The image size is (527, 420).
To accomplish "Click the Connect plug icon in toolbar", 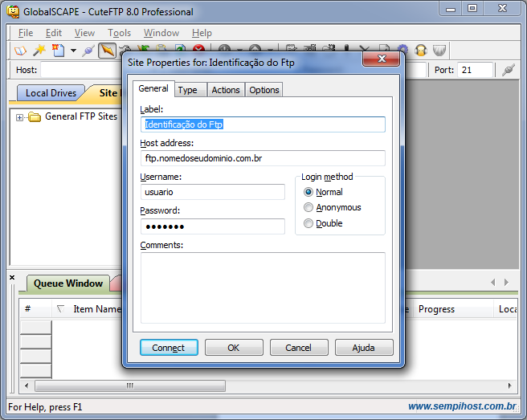I will (x=88, y=51).
